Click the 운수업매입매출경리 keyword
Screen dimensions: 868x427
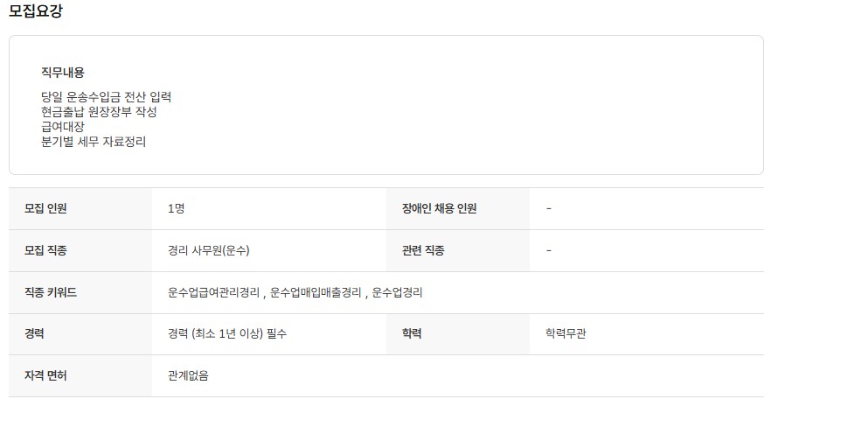pos(316,292)
